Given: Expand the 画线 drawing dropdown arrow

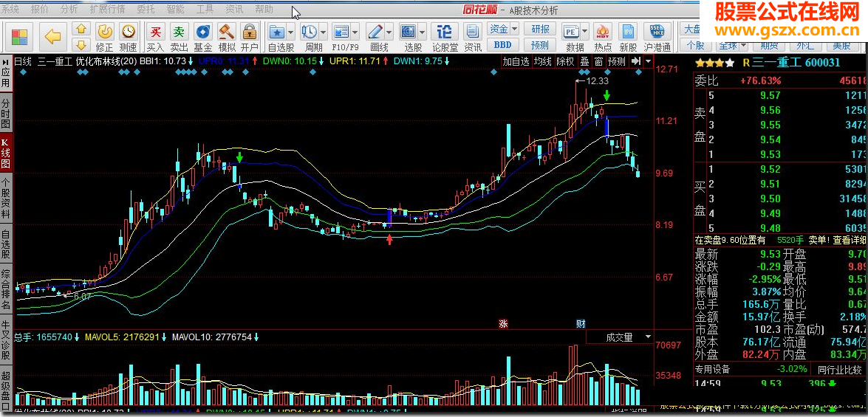Looking at the screenshot, I should (x=390, y=32).
